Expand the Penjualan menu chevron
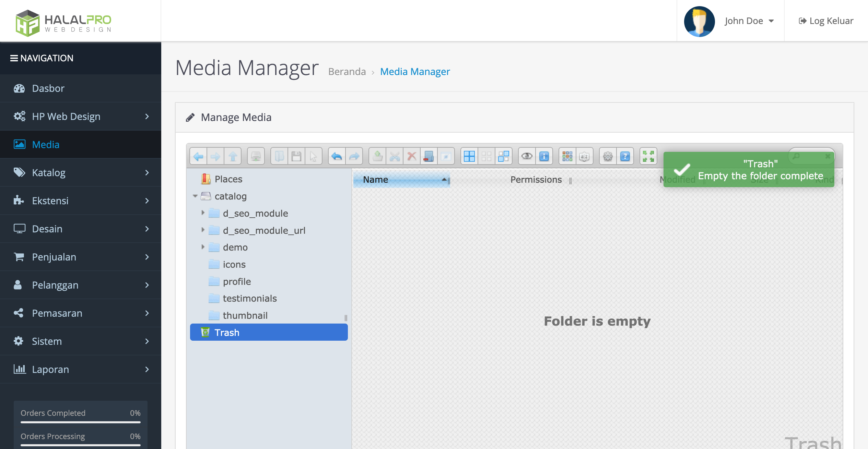Screen dimensions: 868x449 tap(147, 257)
